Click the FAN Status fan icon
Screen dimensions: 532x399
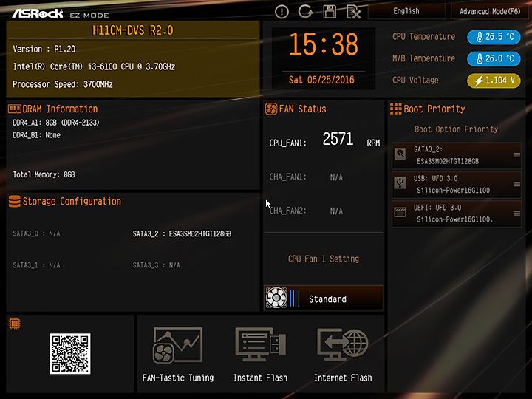tap(271, 109)
